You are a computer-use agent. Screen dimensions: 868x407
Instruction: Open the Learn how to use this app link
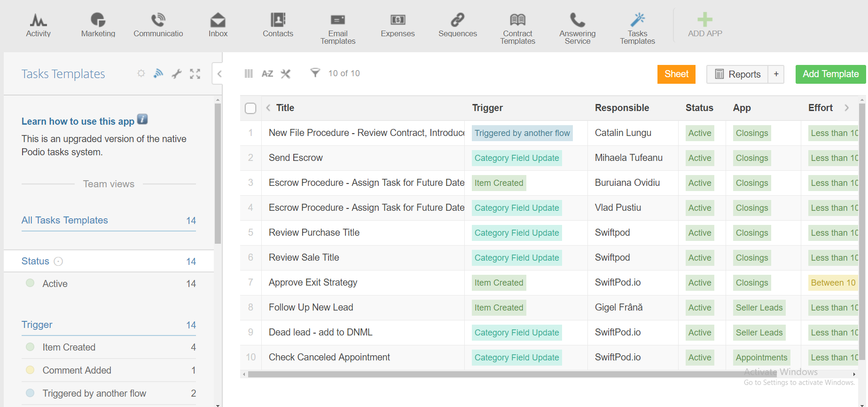coord(78,121)
